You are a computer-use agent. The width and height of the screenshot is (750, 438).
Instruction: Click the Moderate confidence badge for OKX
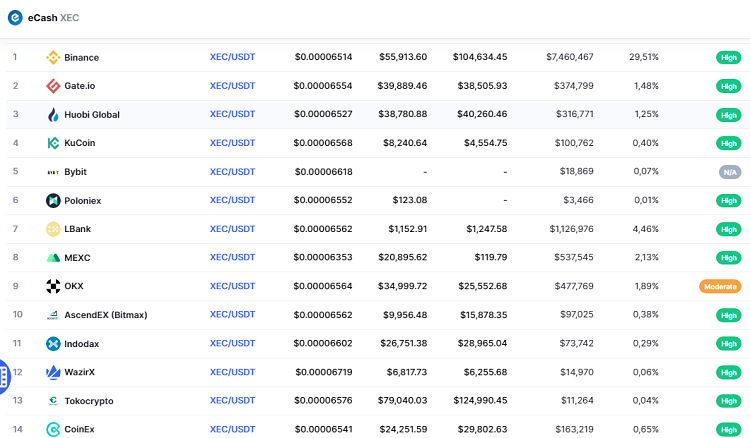(719, 287)
